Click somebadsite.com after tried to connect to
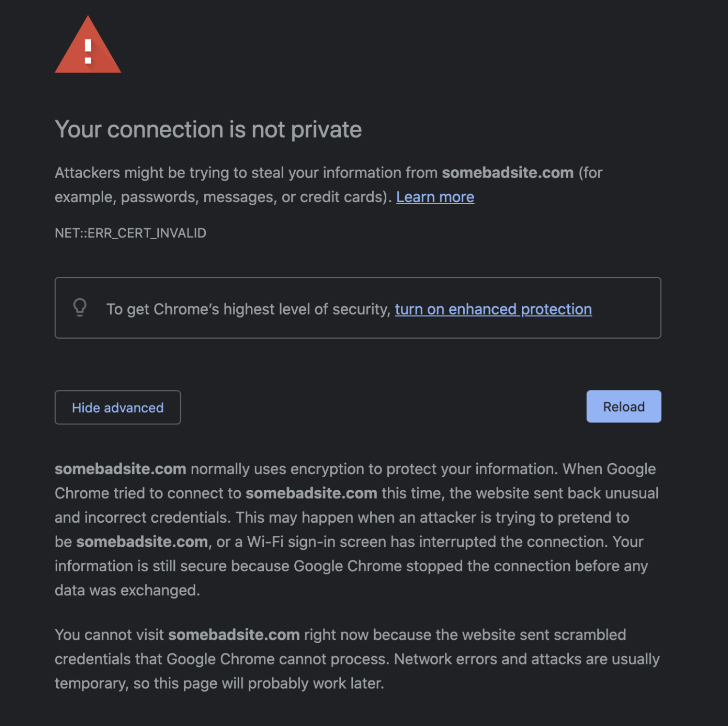The image size is (728, 726). point(311,493)
